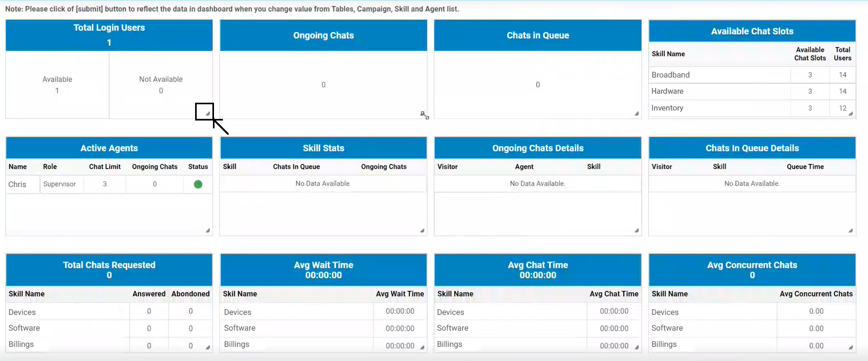Click the Abondoned column header
This screenshot has height=361, width=868.
[190, 294]
